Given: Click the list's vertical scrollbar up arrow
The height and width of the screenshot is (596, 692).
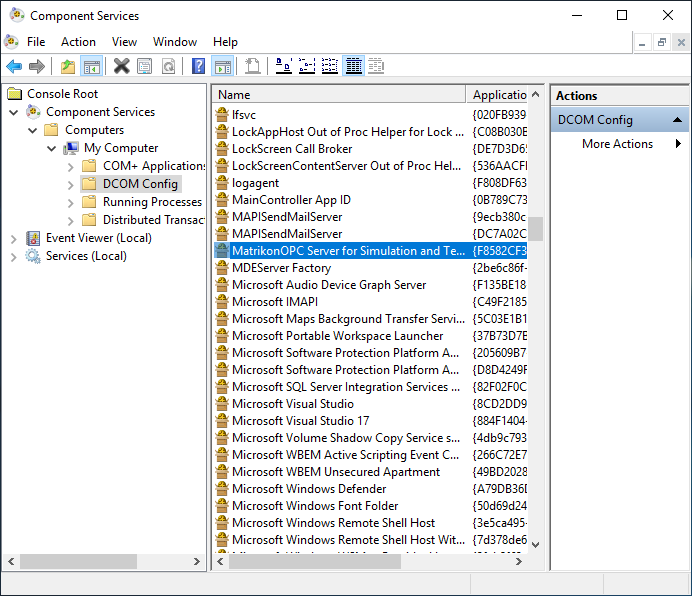Looking at the screenshot, I should pyautogui.click(x=535, y=94).
